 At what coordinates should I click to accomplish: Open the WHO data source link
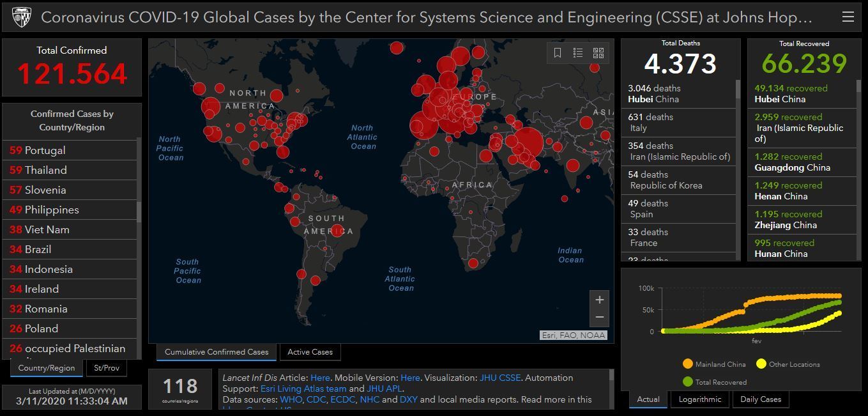[x=290, y=399]
